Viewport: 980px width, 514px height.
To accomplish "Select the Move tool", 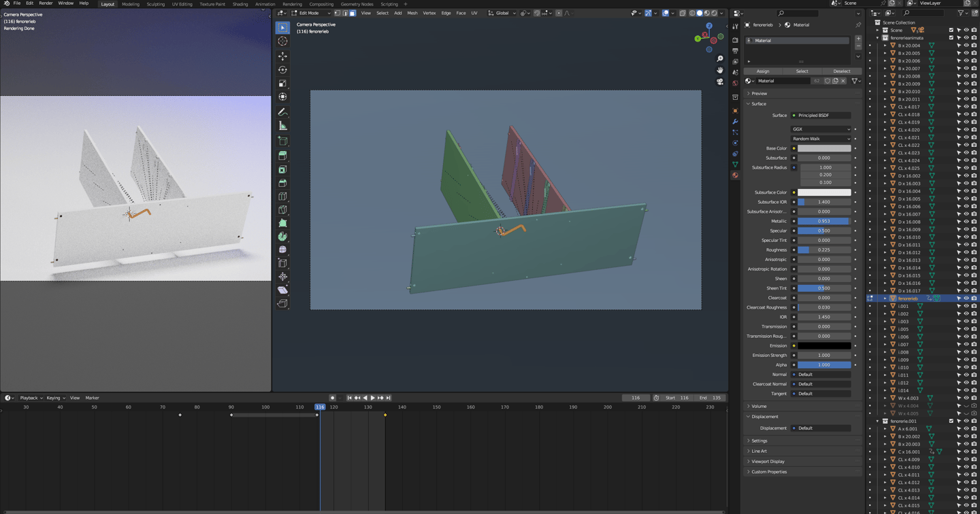I will [282, 56].
